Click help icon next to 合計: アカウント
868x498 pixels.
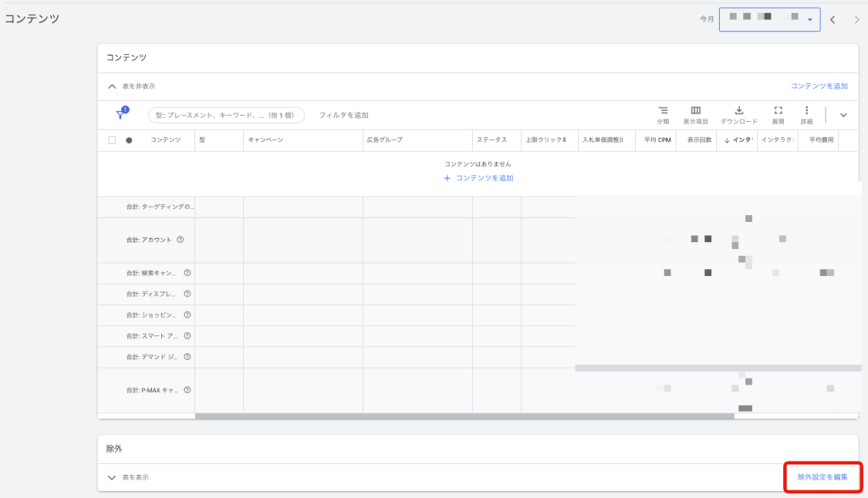coord(181,240)
